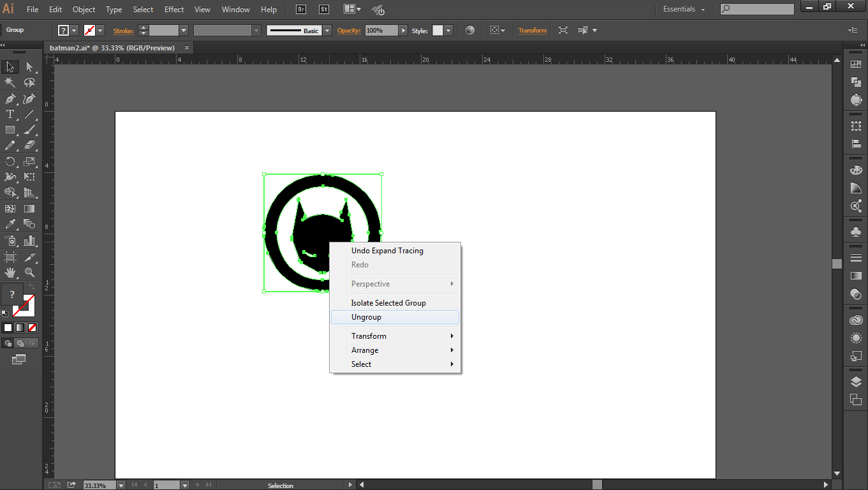Open the Layers panel icon

pos(856,382)
